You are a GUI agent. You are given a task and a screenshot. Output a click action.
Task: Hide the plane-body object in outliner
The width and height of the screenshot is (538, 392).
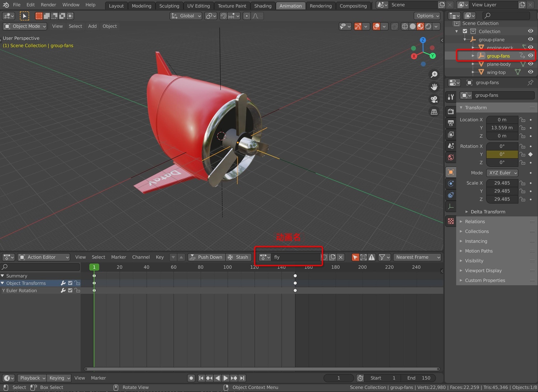530,64
